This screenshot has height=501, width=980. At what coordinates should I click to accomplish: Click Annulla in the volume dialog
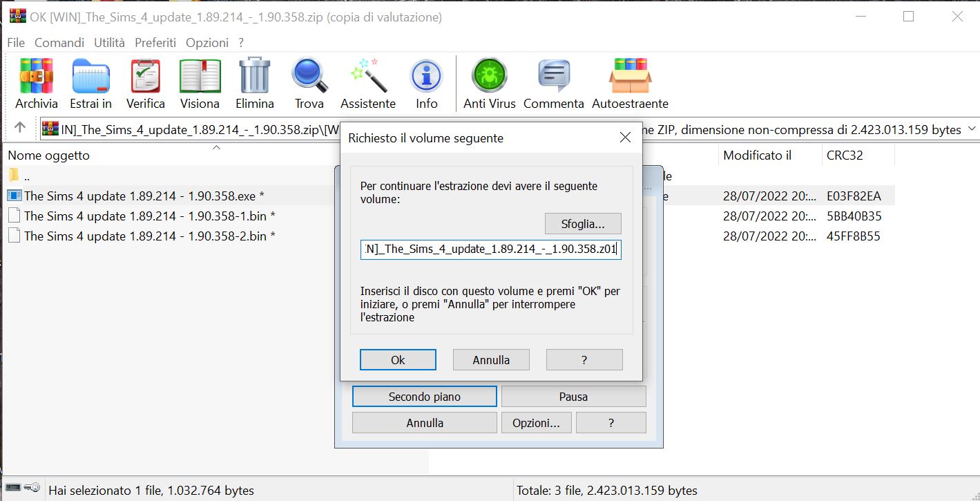point(491,360)
